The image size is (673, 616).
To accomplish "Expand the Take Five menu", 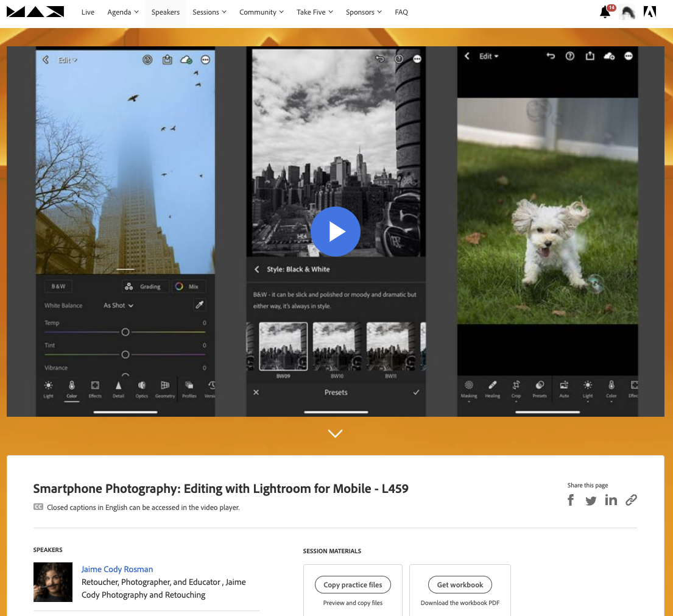I will (x=315, y=12).
